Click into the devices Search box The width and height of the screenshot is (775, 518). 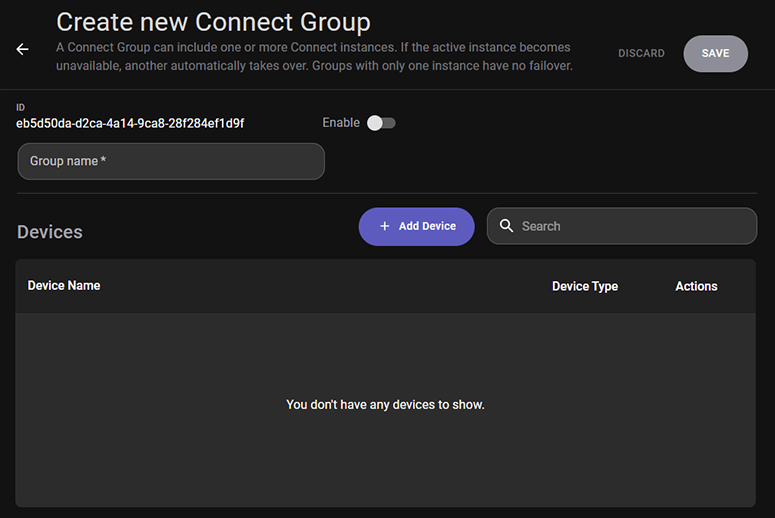pos(630,226)
